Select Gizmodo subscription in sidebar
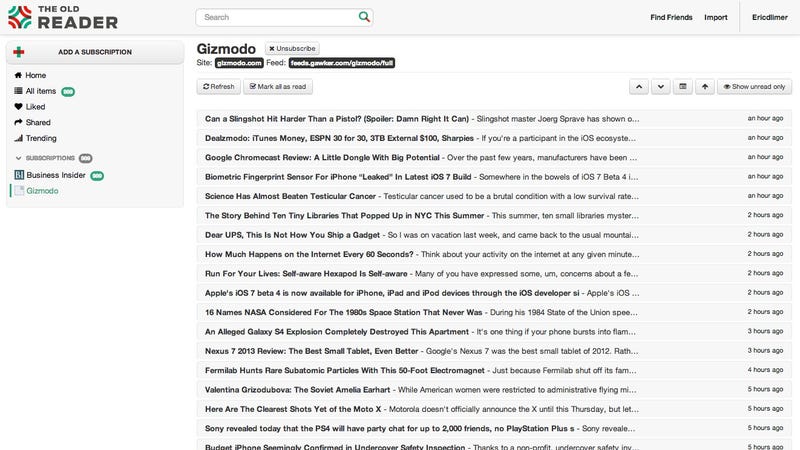 [x=42, y=191]
